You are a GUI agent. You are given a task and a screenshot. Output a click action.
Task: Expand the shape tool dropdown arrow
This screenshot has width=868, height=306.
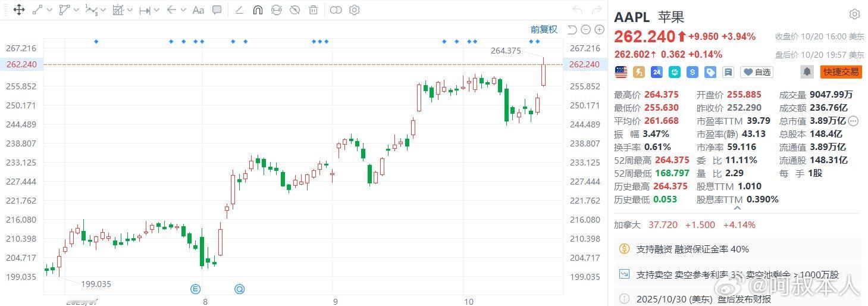click(x=76, y=10)
